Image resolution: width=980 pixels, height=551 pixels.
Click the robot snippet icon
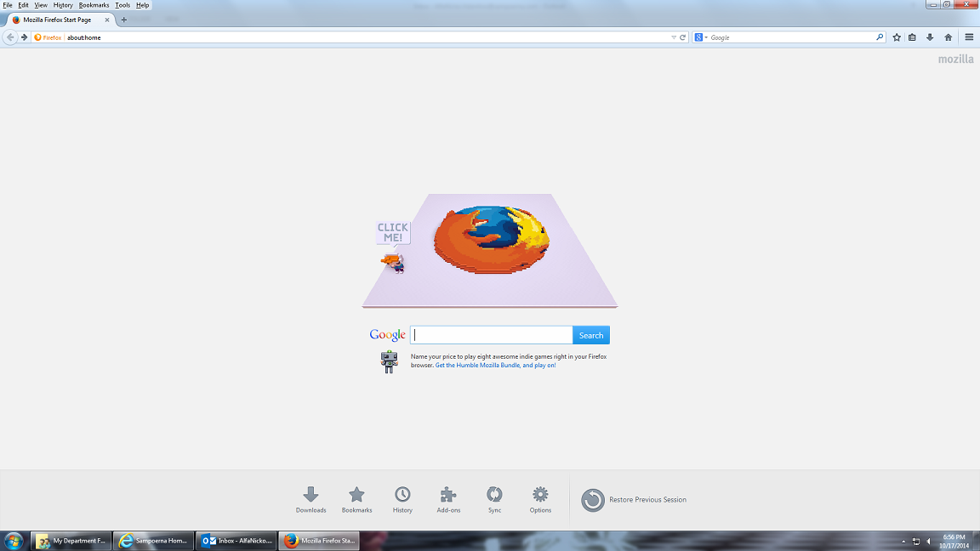[390, 361]
